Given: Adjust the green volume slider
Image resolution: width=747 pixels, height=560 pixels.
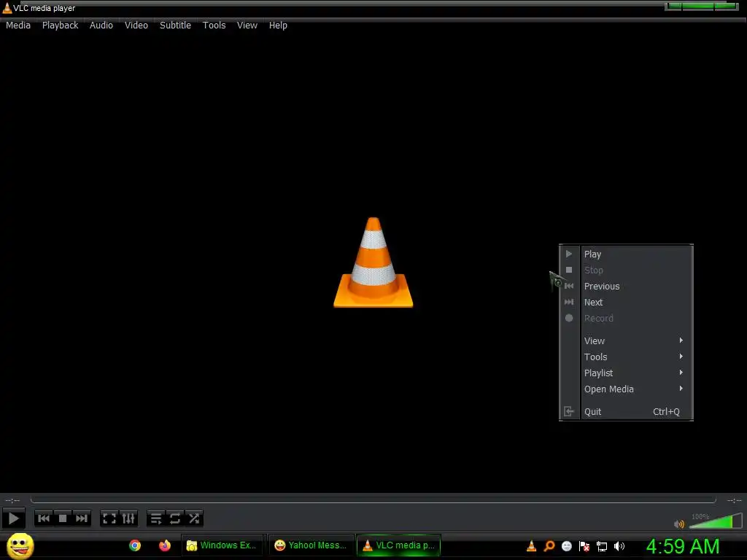Looking at the screenshot, I should pos(715,521).
